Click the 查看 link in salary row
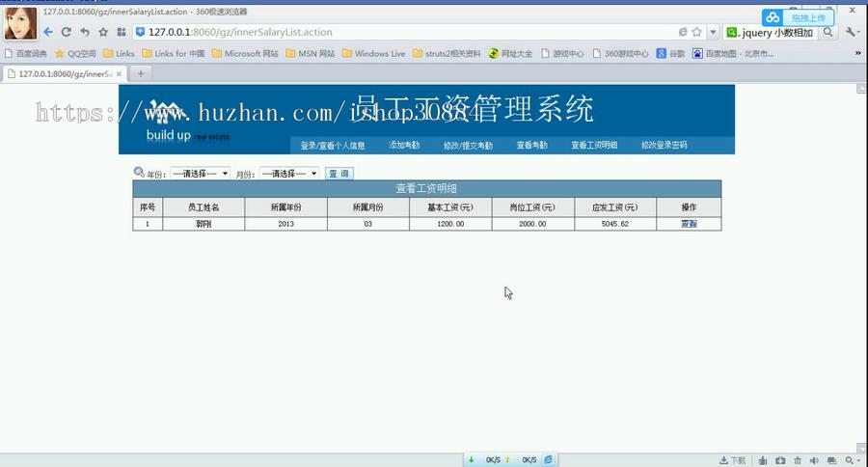Image resolution: width=868 pixels, height=467 pixels. click(x=689, y=224)
